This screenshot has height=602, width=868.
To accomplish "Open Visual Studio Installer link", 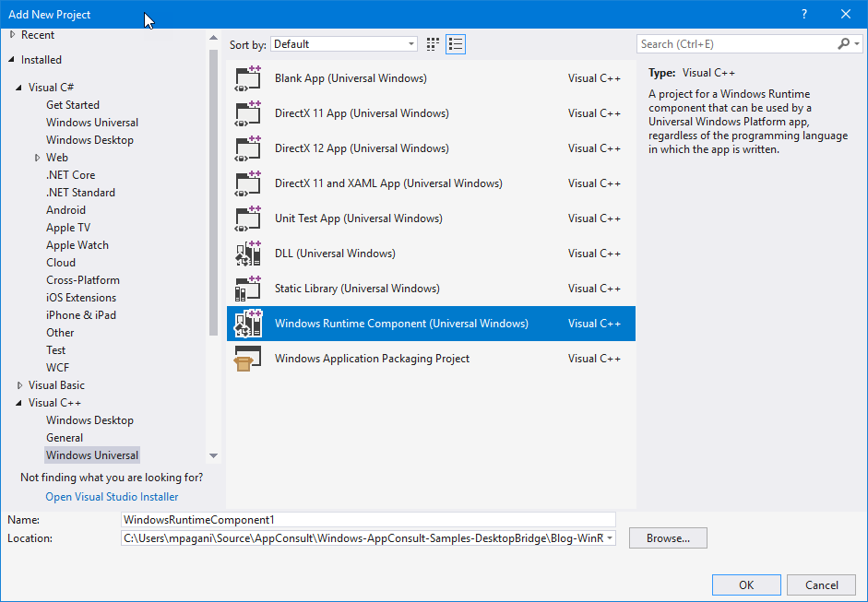I will pos(111,496).
